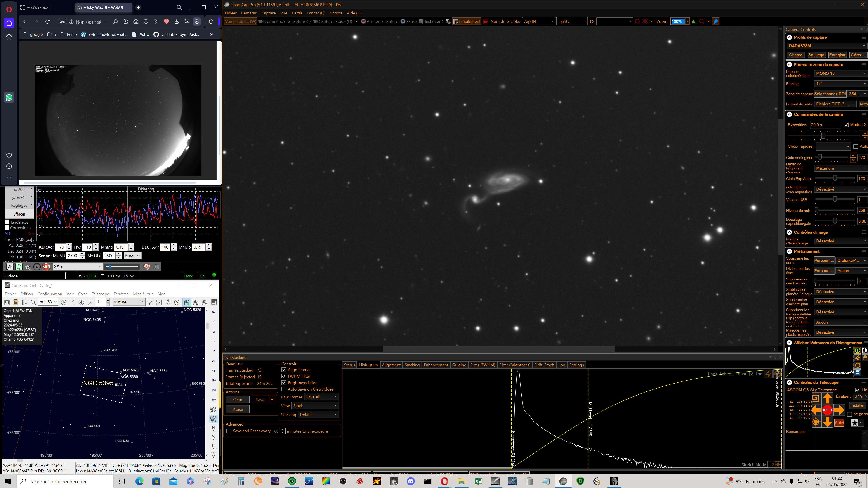
Task: Open the Outils menu in SharpCap
Action: tap(297, 13)
